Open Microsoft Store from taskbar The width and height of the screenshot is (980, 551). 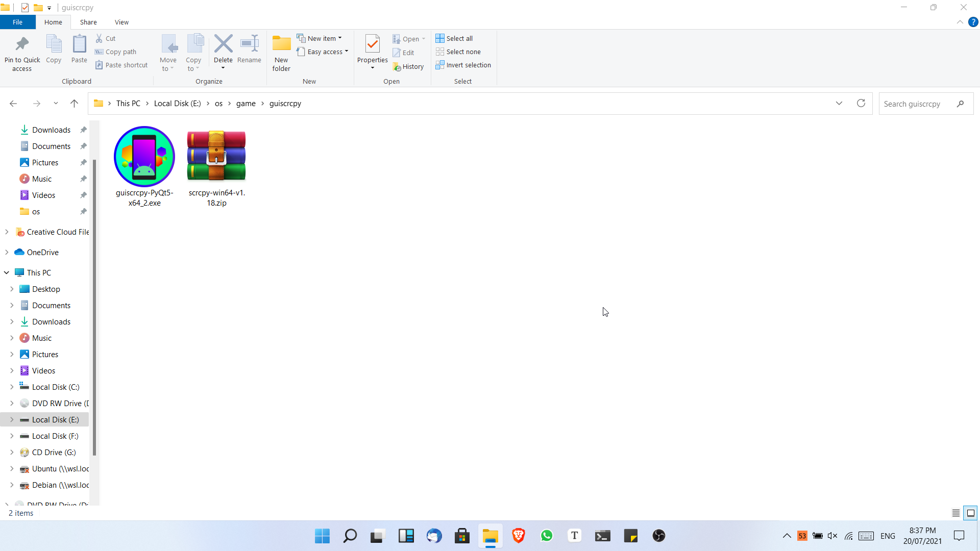click(x=462, y=536)
